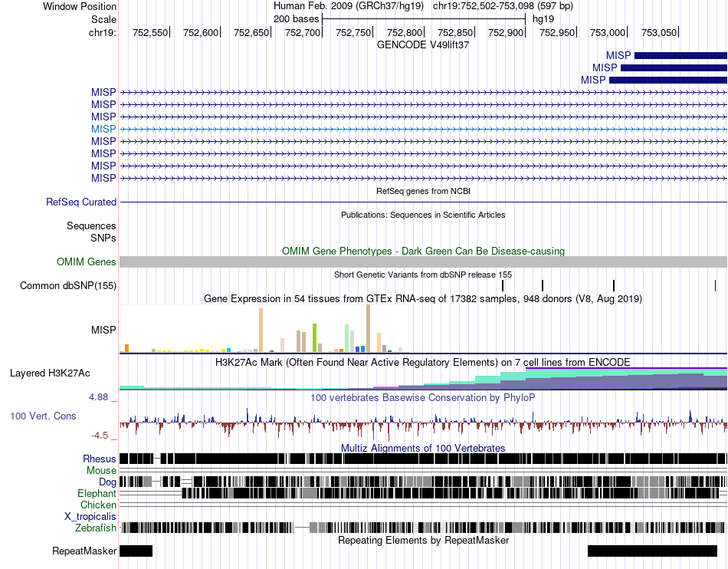Click the topmost MISP exon block
Viewport: 728px width, 569px height.
coord(680,56)
